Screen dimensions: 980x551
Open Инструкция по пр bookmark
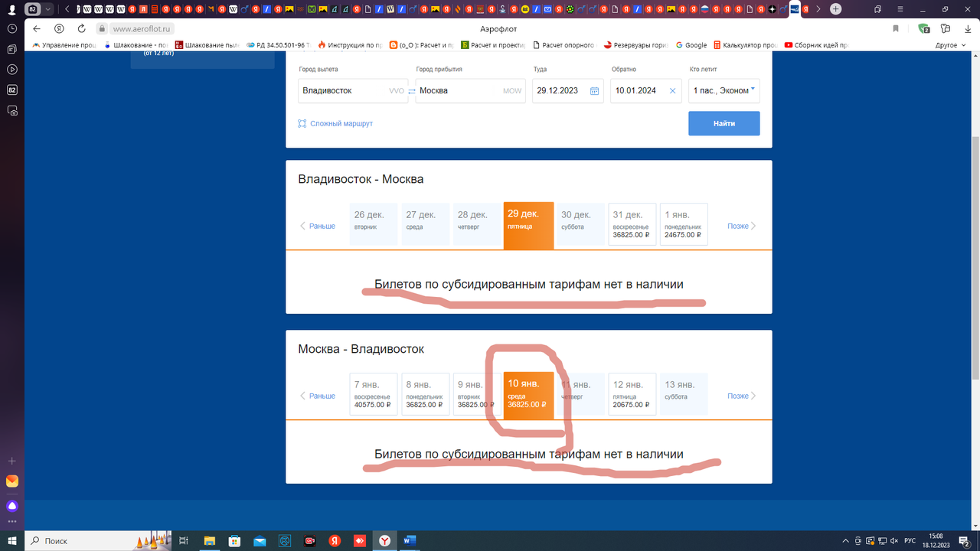[x=350, y=45]
